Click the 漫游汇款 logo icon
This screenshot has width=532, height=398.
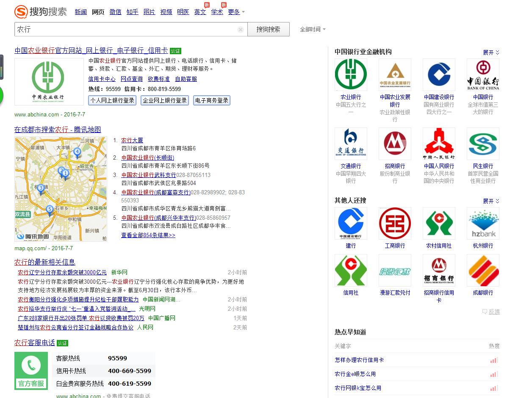click(x=395, y=271)
